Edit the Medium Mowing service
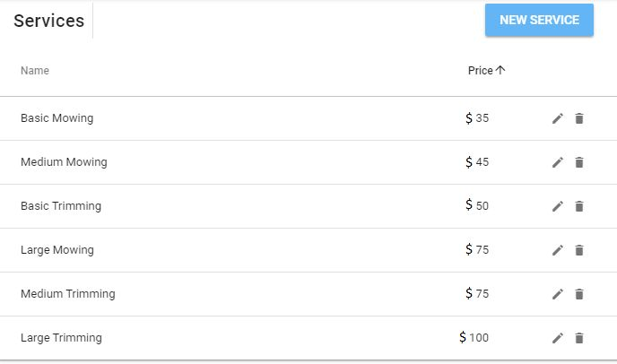The width and height of the screenshot is (617, 364). coord(557,162)
